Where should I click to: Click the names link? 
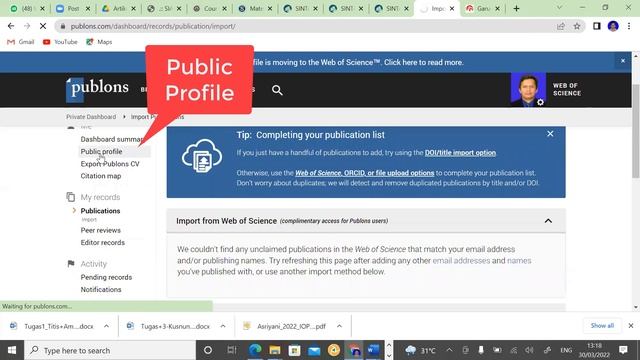pyautogui.click(x=519, y=260)
